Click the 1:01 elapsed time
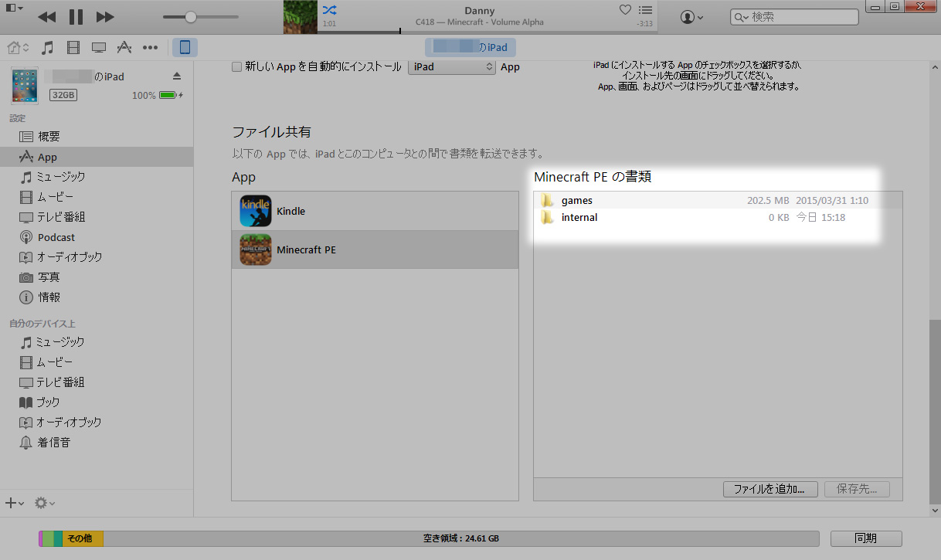The height and width of the screenshot is (560, 941). pos(329,24)
